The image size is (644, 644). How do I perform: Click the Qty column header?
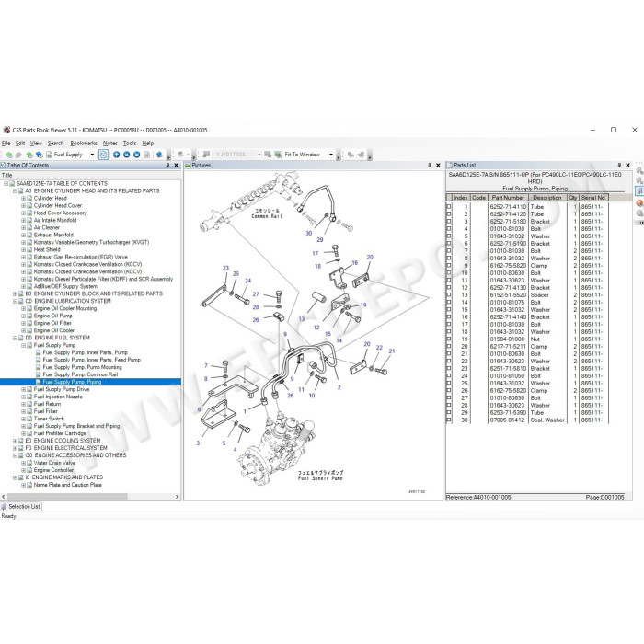click(573, 198)
